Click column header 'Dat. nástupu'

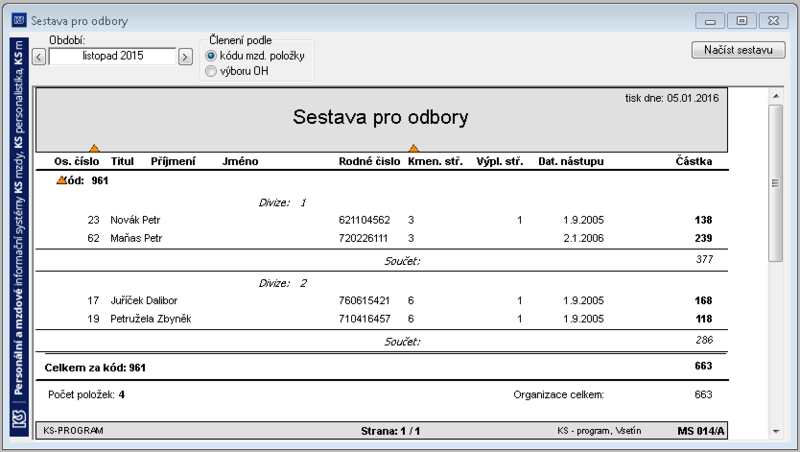coord(571,161)
